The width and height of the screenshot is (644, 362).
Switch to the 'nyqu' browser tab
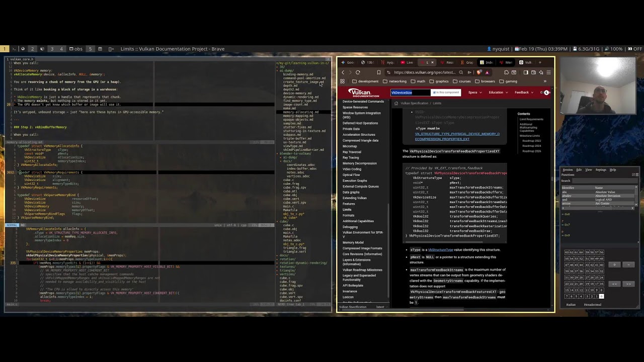point(388,62)
